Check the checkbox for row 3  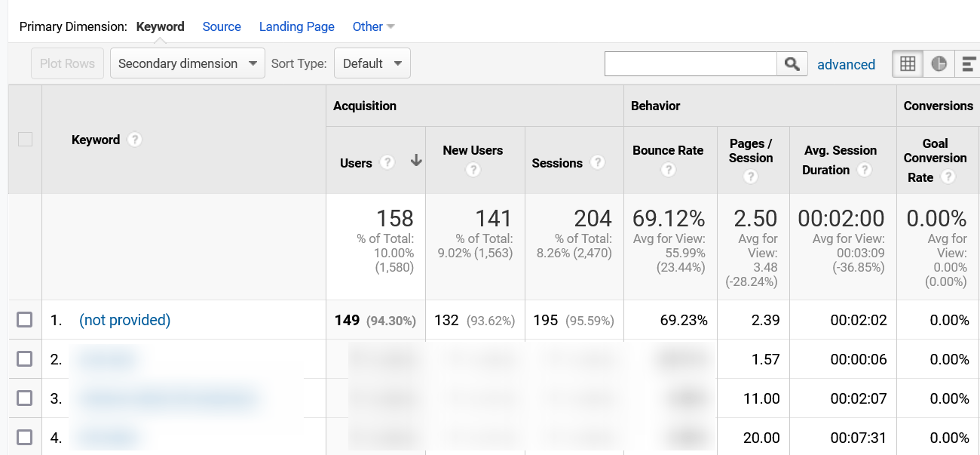pos(25,398)
